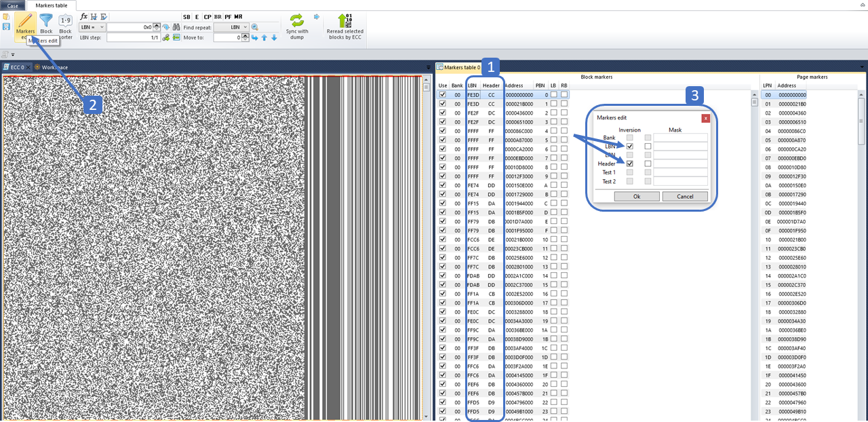The image size is (868, 422).
Task: Select the Markers table 0 tab
Action: [x=458, y=67]
